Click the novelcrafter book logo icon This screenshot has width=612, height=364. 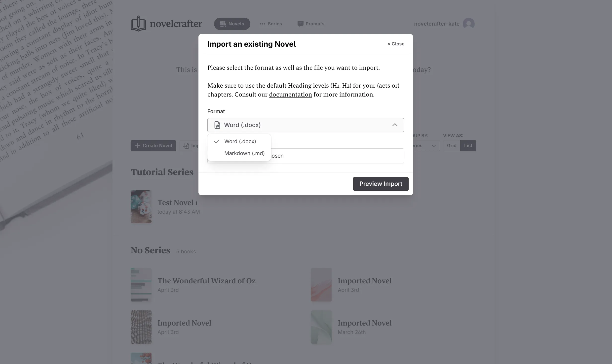pyautogui.click(x=138, y=23)
